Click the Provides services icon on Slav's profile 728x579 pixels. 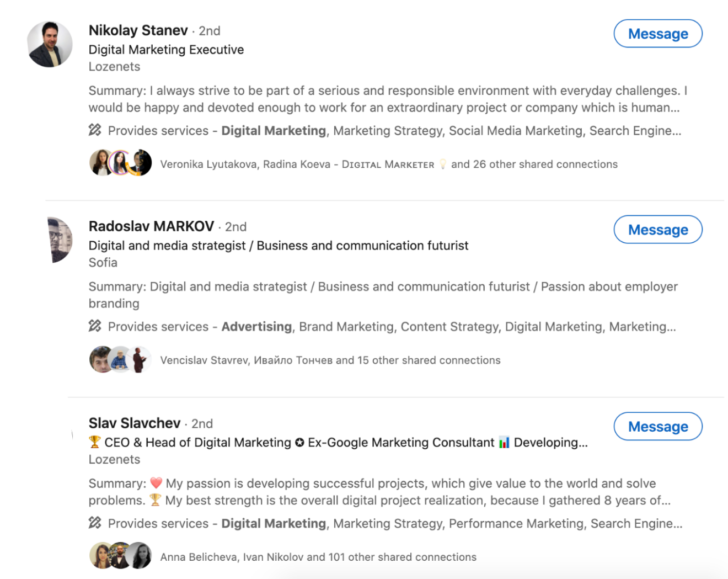[x=94, y=523]
